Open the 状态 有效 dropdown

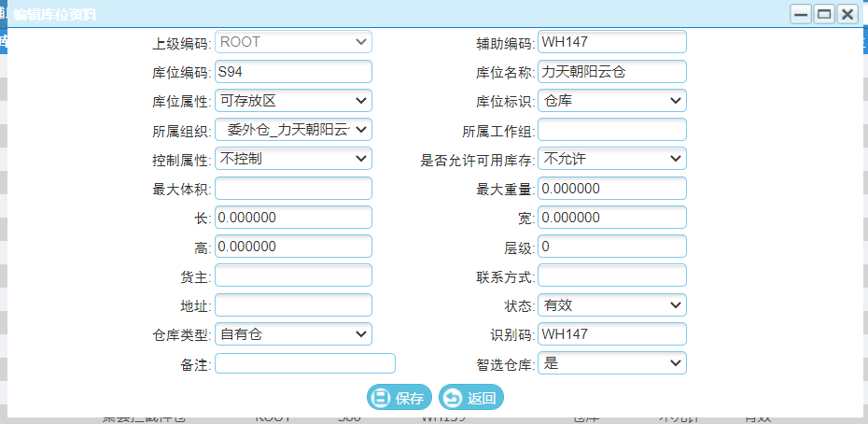click(611, 304)
